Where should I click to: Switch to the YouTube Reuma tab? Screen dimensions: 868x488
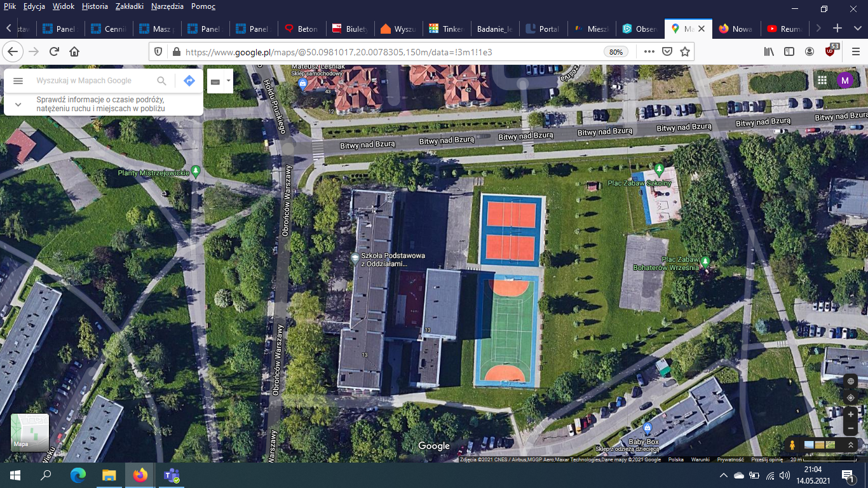(x=783, y=29)
